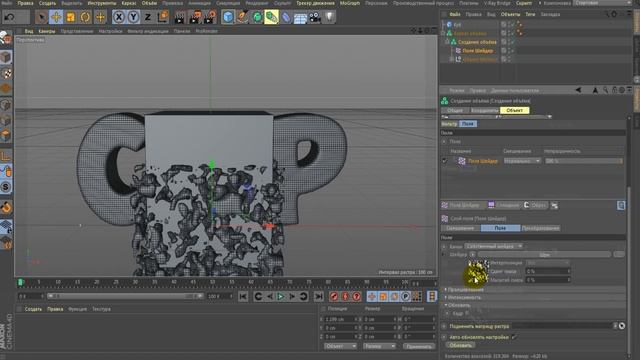The width and height of the screenshot is (640, 360).
Task: Open the Создать menu in top bar
Action: [x=47, y=3]
